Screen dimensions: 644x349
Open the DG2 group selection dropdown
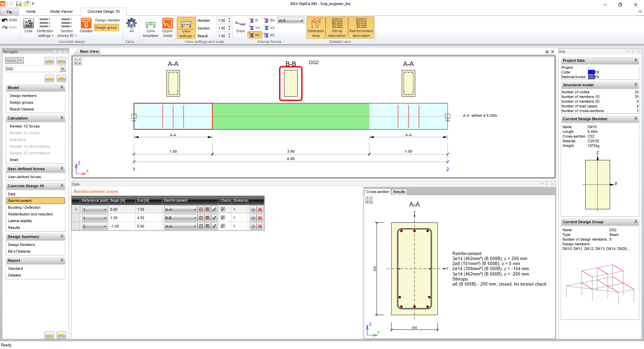tap(63, 69)
